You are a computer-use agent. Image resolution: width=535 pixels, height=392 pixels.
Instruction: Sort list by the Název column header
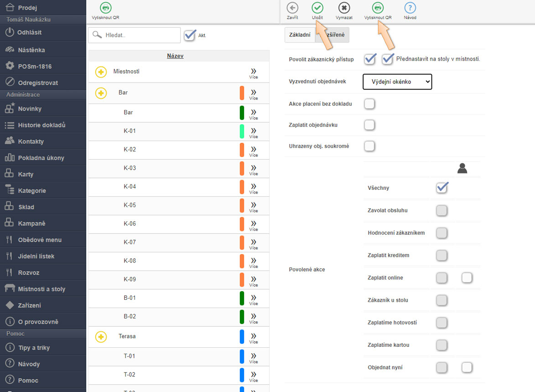tap(175, 56)
